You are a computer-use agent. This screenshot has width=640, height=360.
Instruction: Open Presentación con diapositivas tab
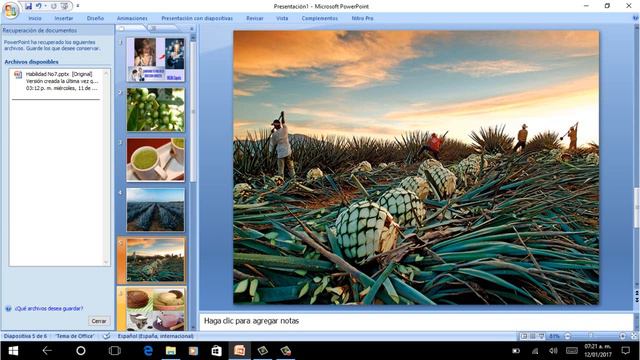(x=197, y=18)
